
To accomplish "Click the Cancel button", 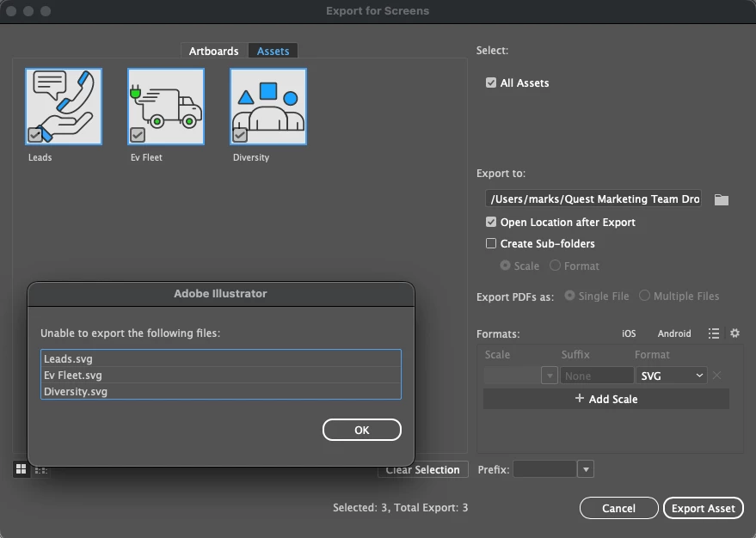I will 618,508.
